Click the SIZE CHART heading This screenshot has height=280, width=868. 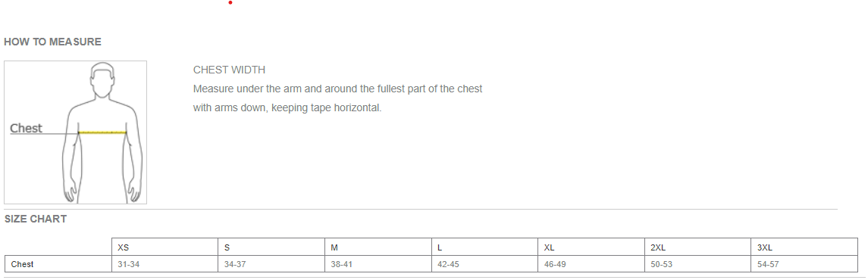pos(36,219)
